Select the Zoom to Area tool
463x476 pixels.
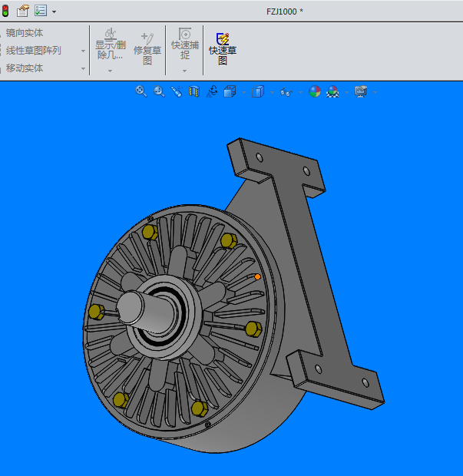click(159, 92)
